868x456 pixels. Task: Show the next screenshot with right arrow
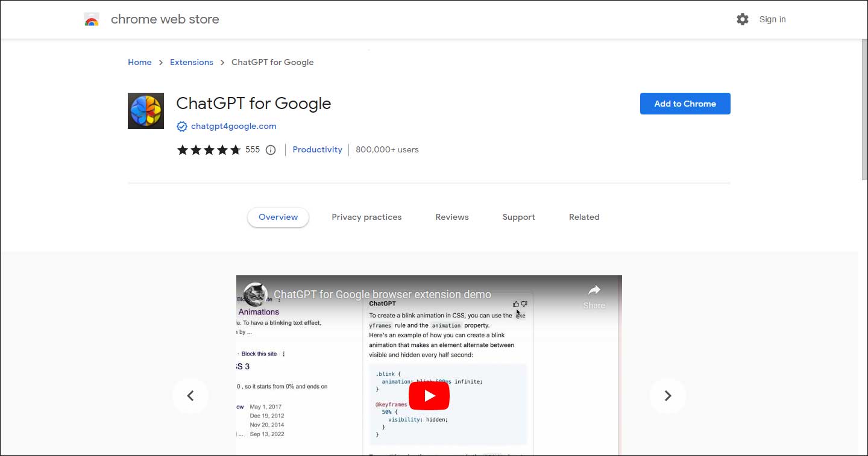click(668, 396)
